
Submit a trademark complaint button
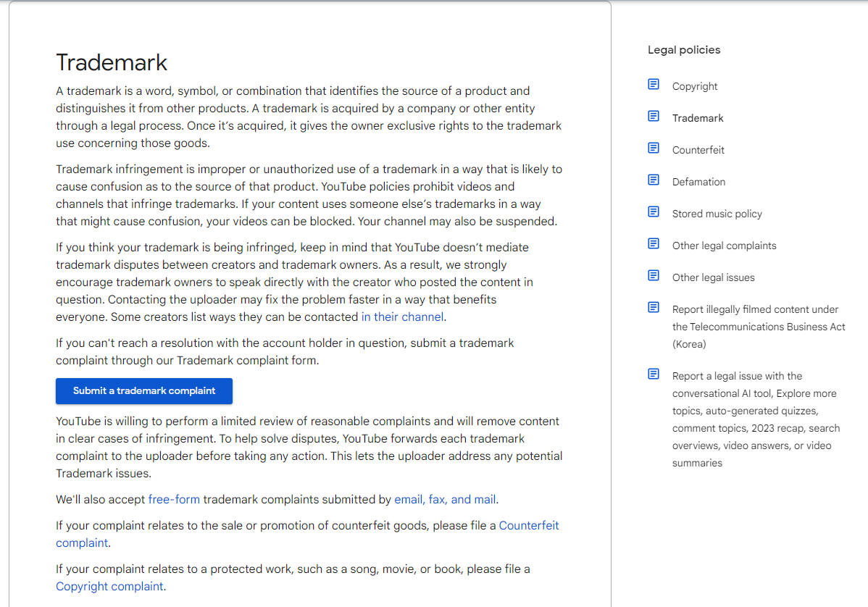(x=144, y=391)
